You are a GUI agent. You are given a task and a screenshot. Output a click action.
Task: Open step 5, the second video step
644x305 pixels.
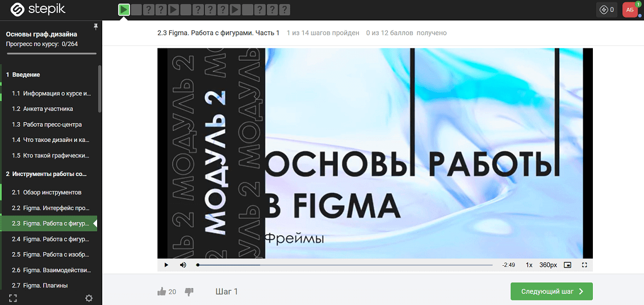point(174,10)
